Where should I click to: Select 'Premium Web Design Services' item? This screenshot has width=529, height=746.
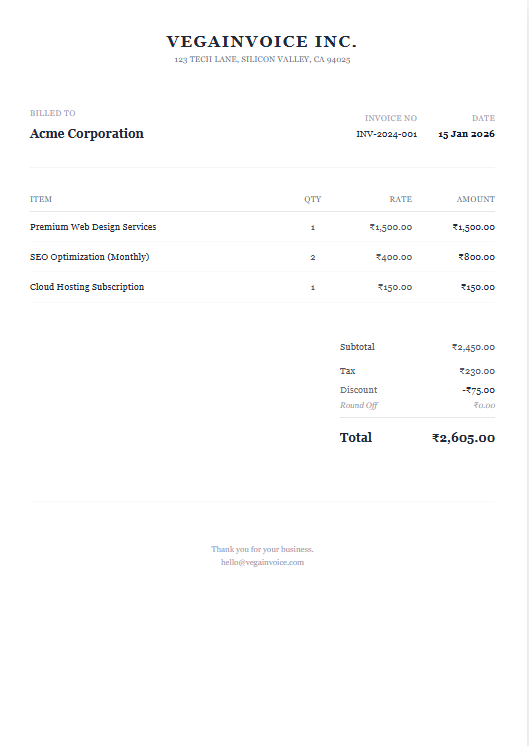(x=93, y=227)
